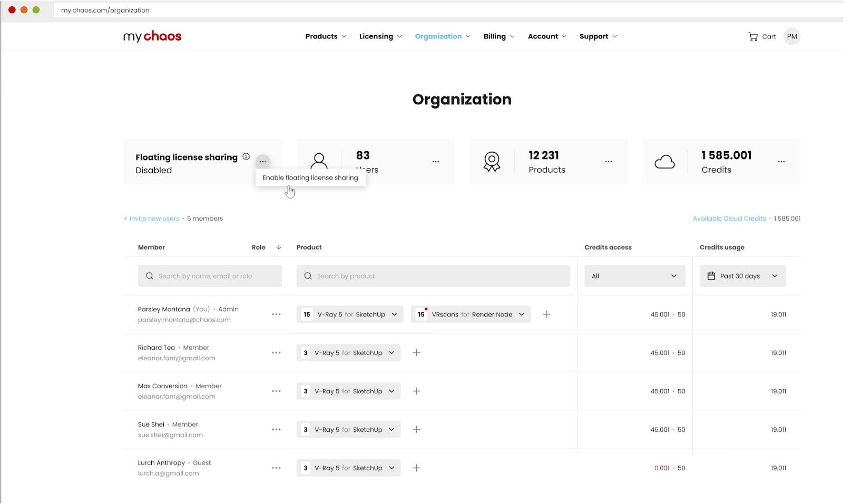Add product to Max Conversion with plus
Image resolution: width=852 pixels, height=504 pixels.
pyautogui.click(x=416, y=391)
